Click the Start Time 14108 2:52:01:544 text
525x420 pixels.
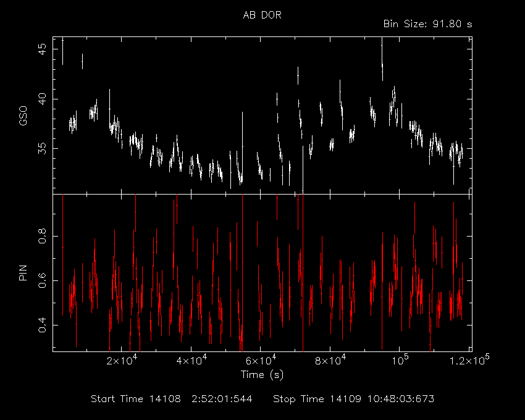172,399
